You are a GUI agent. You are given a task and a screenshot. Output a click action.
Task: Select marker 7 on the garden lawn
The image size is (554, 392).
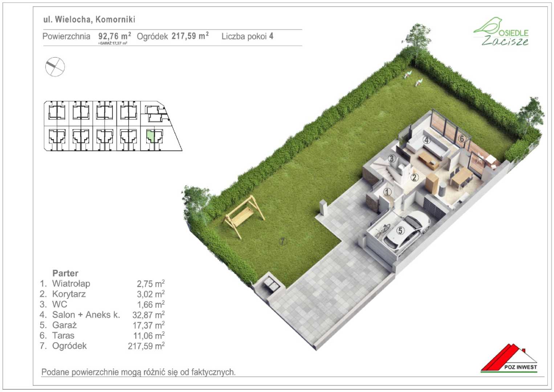coord(282,241)
